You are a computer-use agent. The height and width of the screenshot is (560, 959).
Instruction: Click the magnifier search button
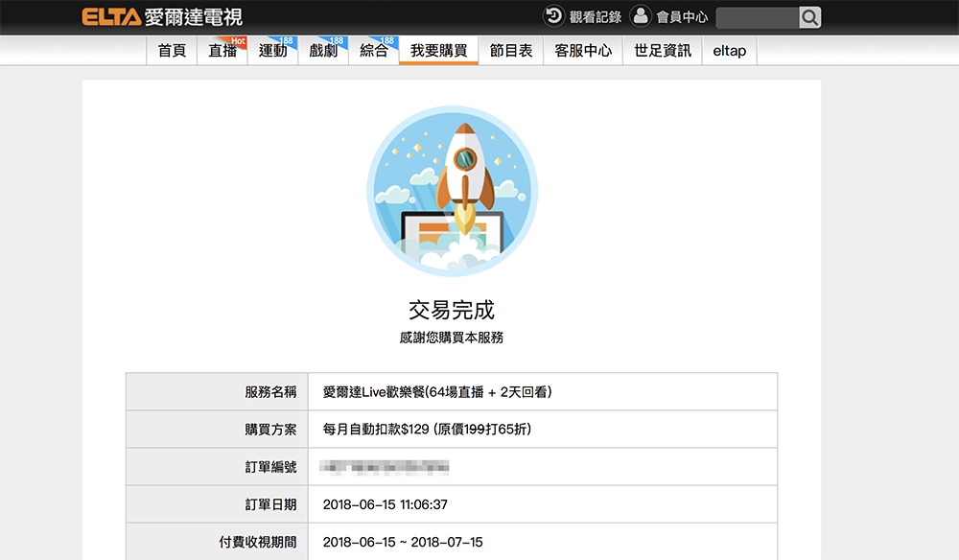click(809, 17)
